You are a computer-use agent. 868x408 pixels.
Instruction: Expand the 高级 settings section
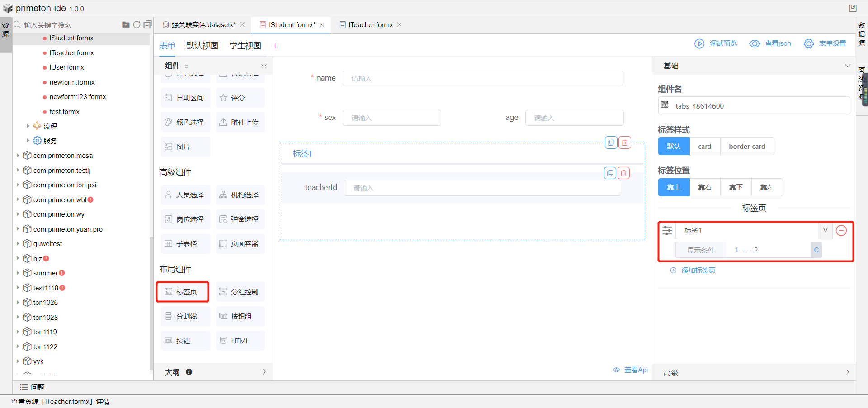pyautogui.click(x=847, y=372)
